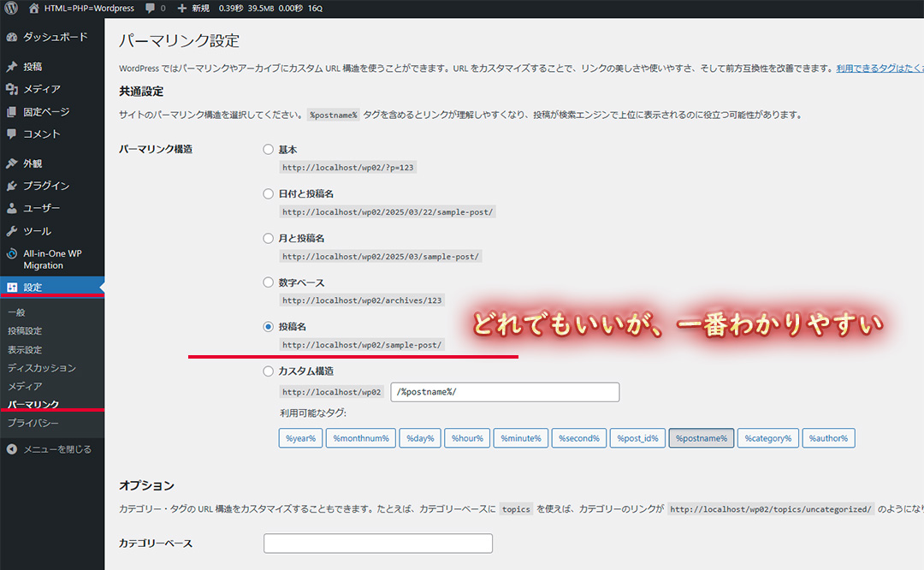Open site home icon HTML=PHP=Wordpress

[33, 9]
